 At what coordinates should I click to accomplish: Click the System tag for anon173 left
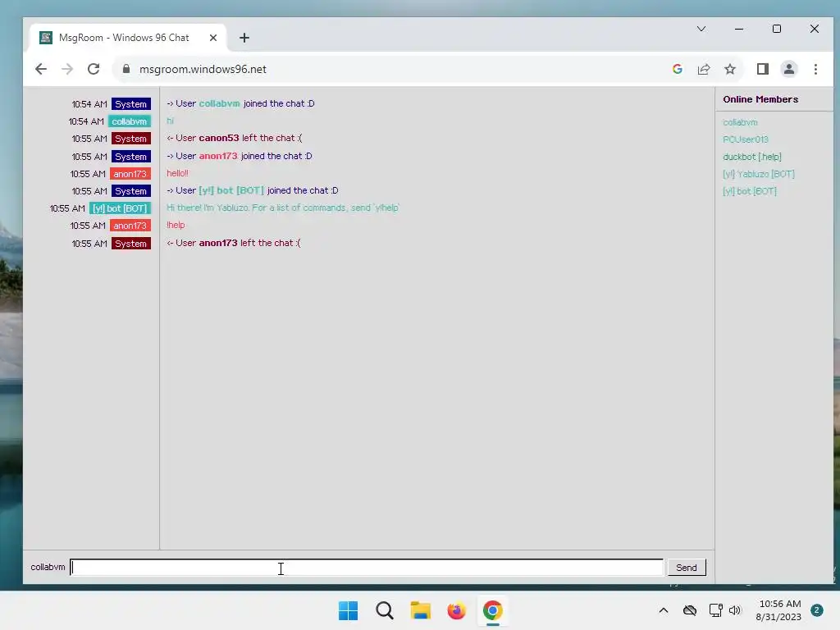click(x=130, y=244)
